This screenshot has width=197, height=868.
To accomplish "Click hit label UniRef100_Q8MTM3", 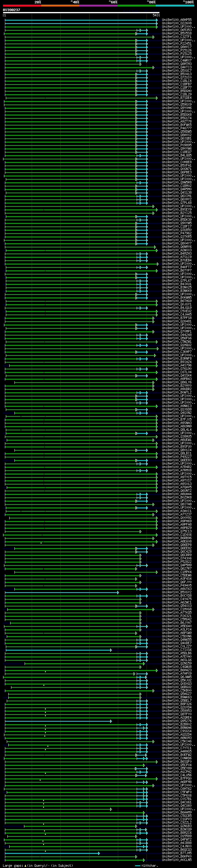I will tap(177, 64).
